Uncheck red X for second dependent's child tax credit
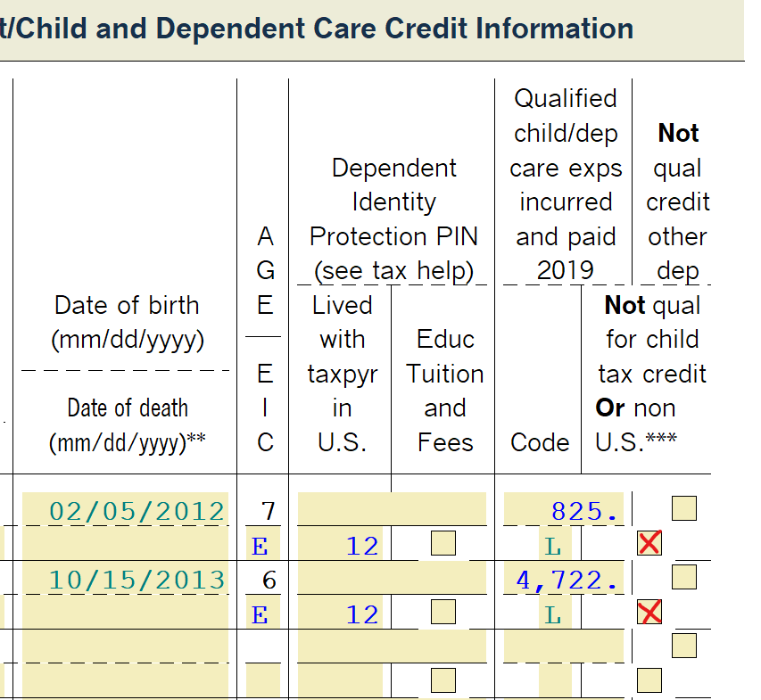Screen dimensions: 761x700 [x=649, y=613]
